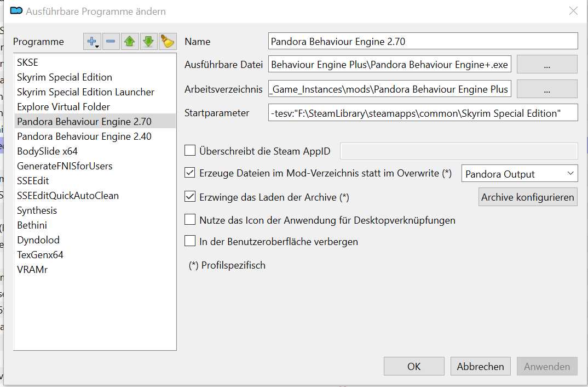
Task: Close the Ausführbare Programme ändern dialog
Action: click(x=573, y=11)
